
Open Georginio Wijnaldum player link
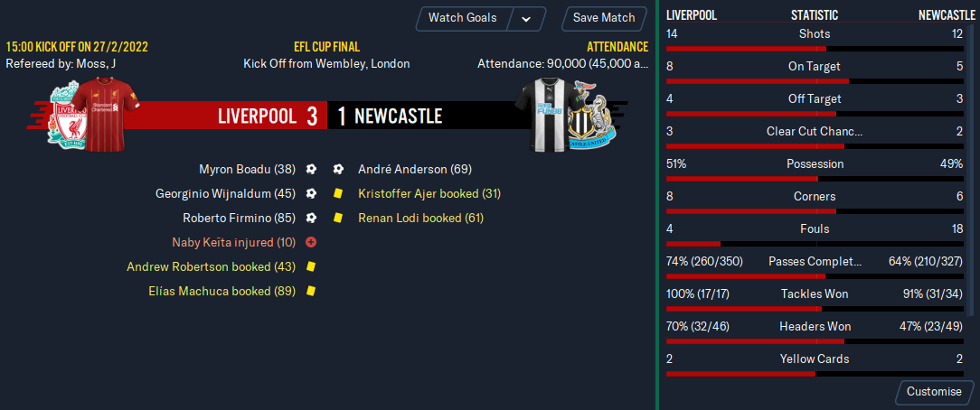click(225, 193)
